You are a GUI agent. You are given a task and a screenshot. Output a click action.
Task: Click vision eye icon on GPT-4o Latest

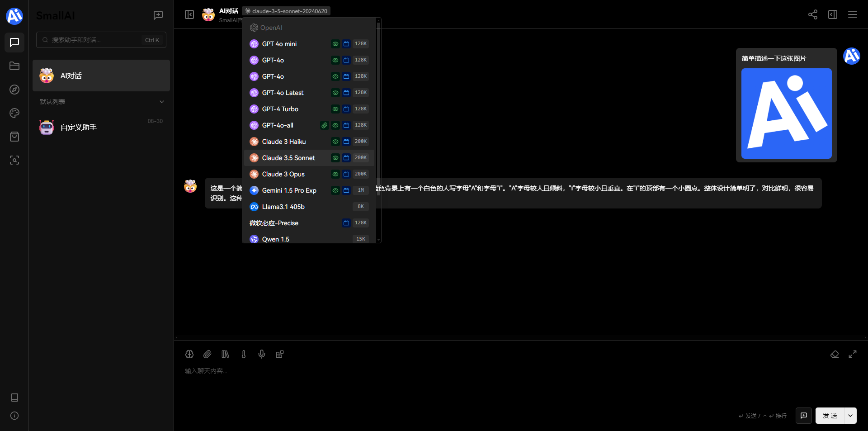(335, 93)
